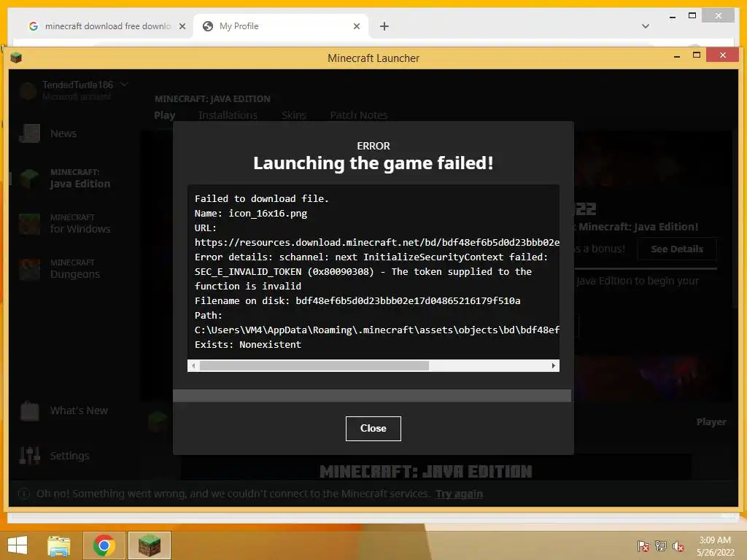The width and height of the screenshot is (747, 560).
Task: Select Minecraft Java Edition grass block icon
Action: point(29,179)
